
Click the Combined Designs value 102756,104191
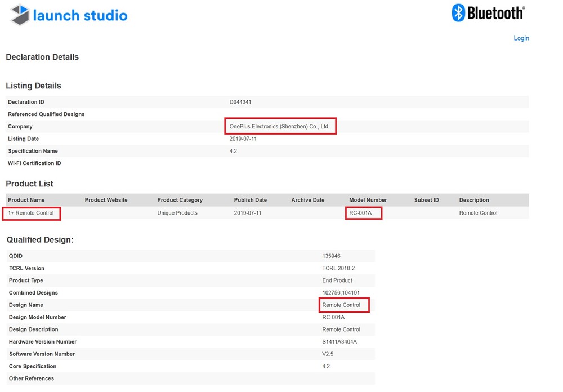(x=341, y=293)
